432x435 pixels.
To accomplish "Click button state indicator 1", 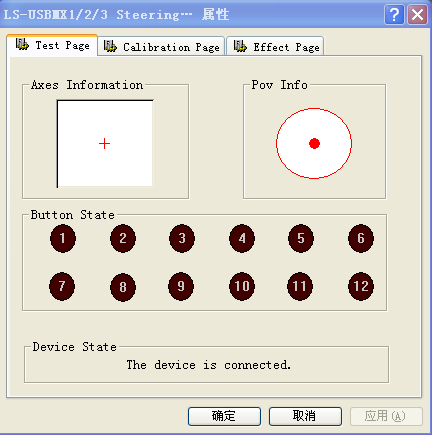I will click(x=63, y=238).
